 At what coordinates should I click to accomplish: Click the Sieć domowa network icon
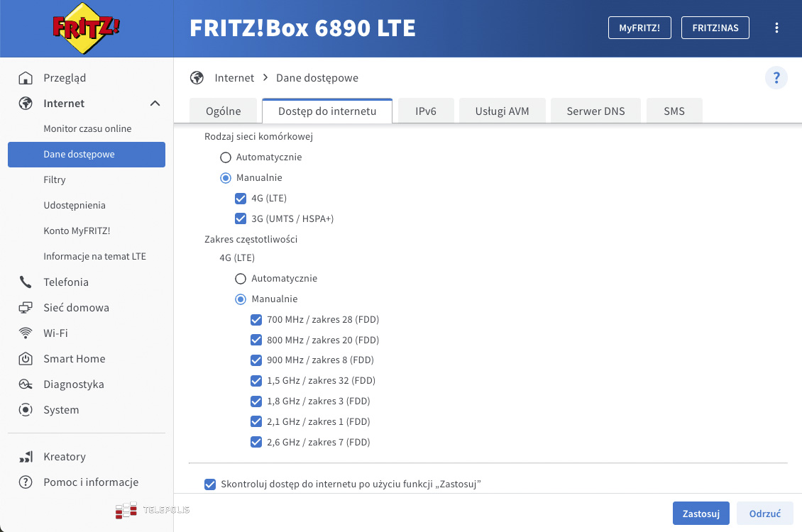coord(26,308)
